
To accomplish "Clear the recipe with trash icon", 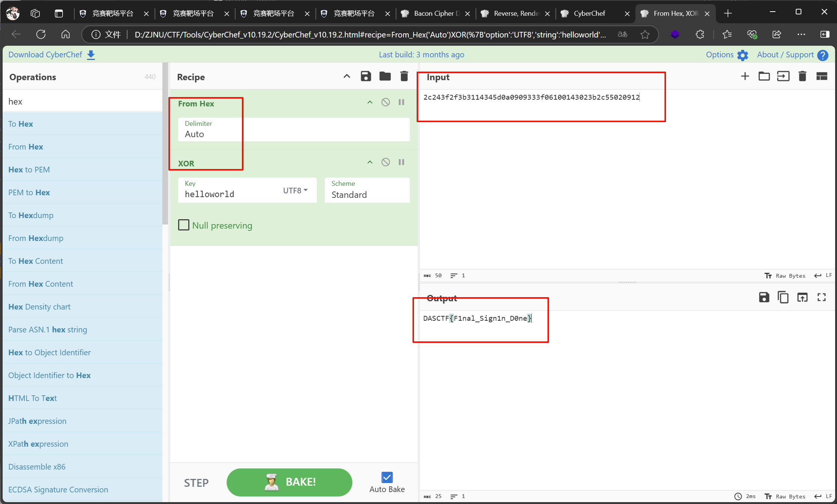I will click(x=404, y=76).
